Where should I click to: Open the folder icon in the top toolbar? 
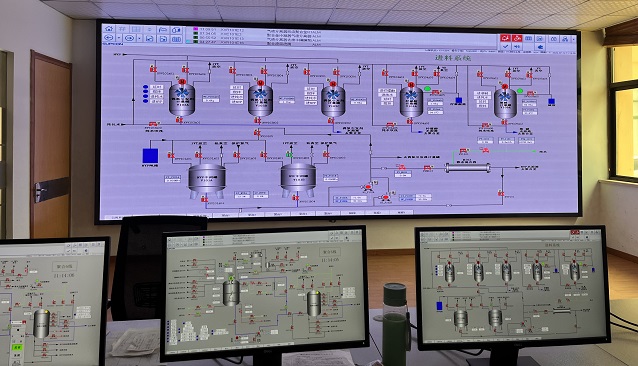163,30
